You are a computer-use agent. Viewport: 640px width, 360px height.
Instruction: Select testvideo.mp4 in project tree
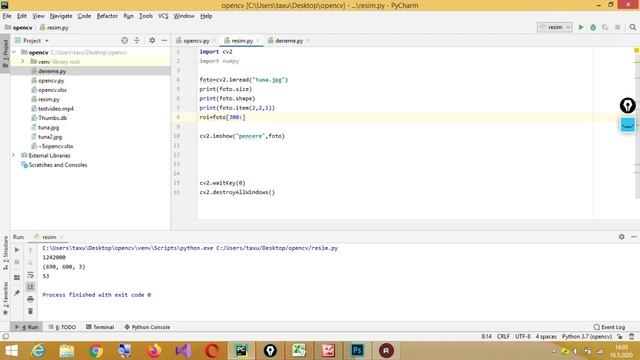pyautogui.click(x=56, y=109)
